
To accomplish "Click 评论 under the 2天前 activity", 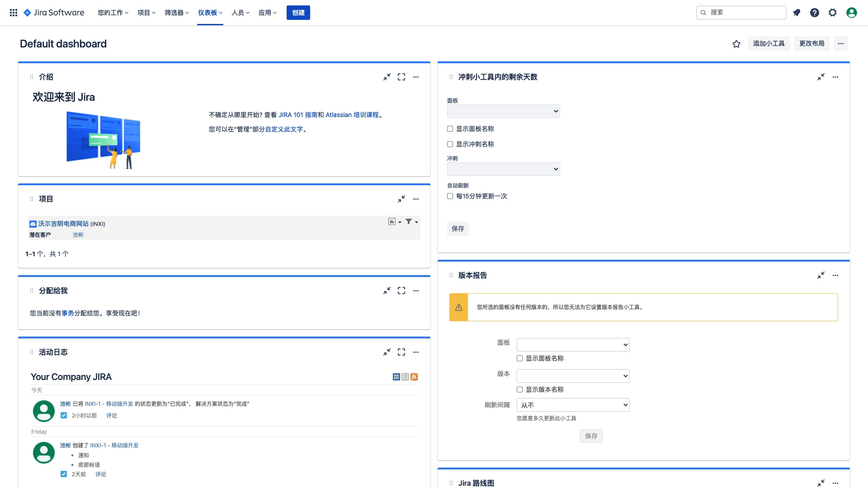I will click(101, 474).
